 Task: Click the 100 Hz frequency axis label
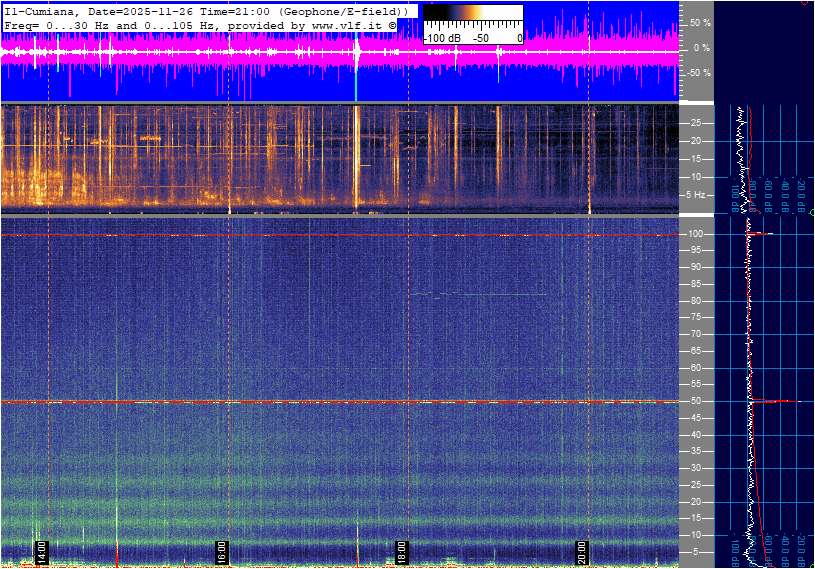(x=695, y=234)
